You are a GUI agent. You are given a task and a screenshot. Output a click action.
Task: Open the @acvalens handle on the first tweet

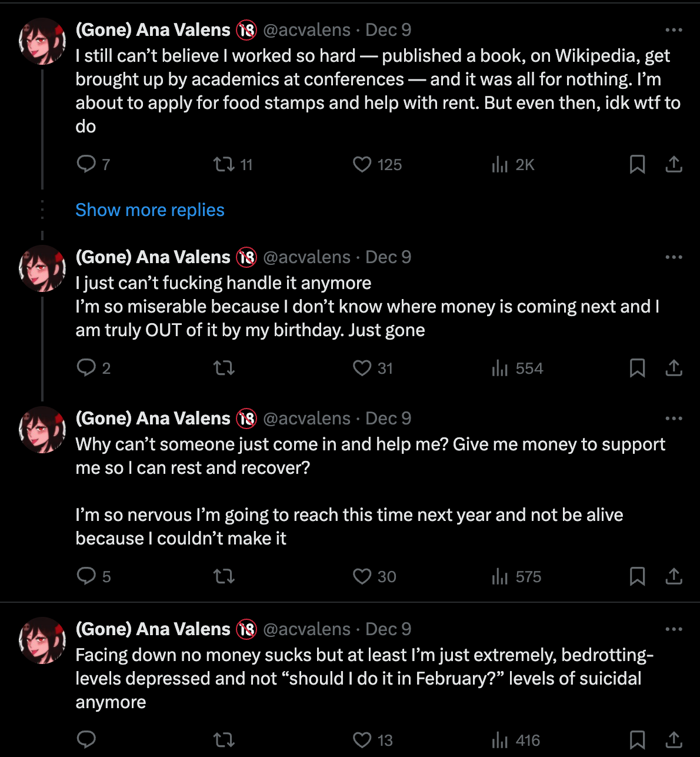306,30
